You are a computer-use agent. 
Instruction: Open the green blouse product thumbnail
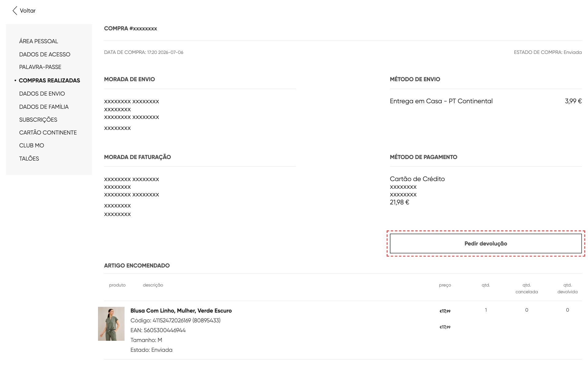[x=111, y=324]
